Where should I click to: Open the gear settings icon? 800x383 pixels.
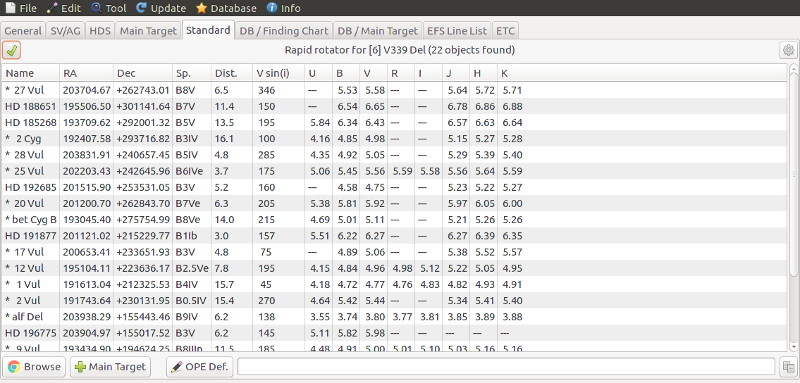point(788,50)
